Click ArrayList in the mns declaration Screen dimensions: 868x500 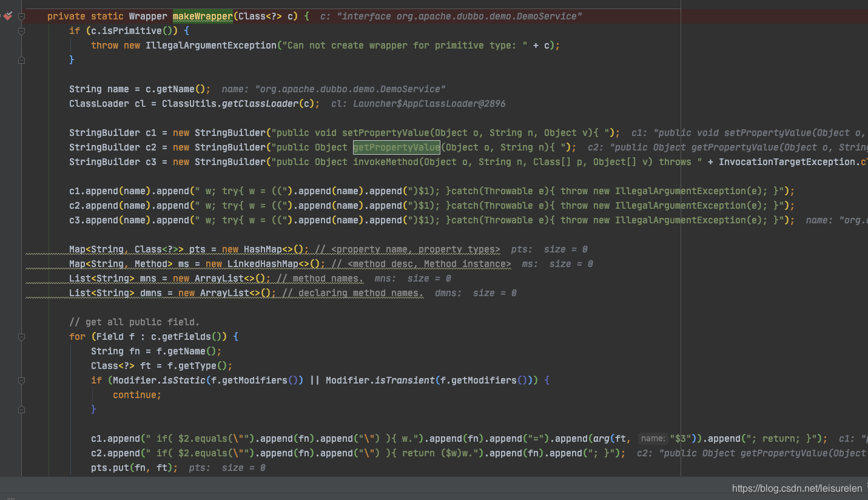219,279
